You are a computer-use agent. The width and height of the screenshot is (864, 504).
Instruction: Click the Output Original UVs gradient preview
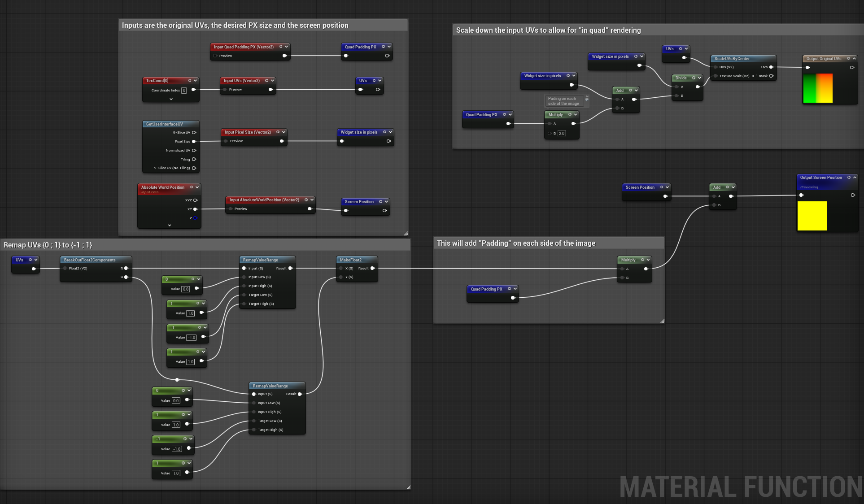818,88
